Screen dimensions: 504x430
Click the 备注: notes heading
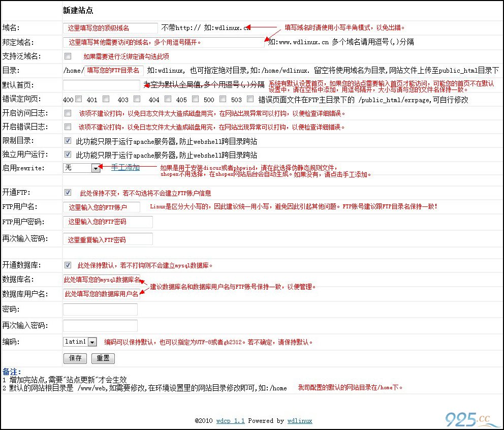coord(12,372)
